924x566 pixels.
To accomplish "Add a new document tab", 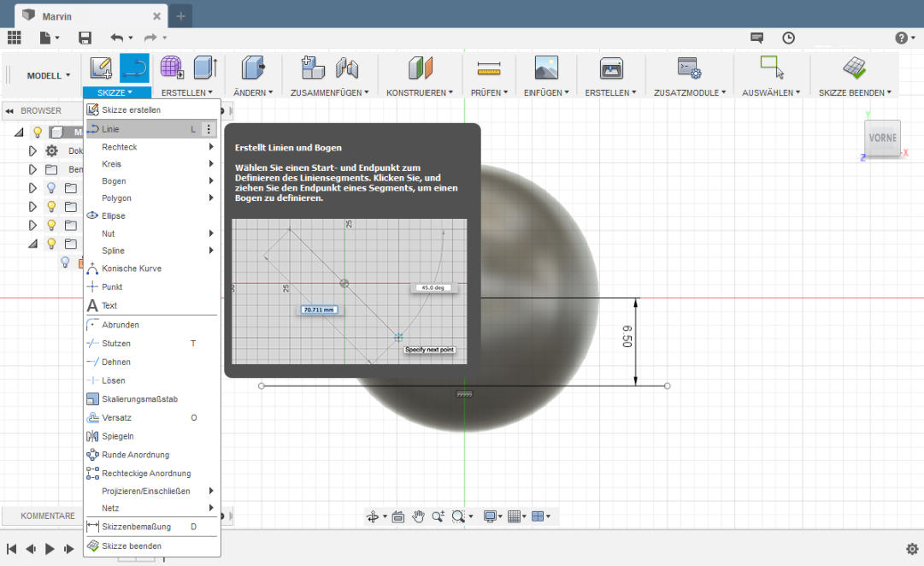I will coord(181,16).
